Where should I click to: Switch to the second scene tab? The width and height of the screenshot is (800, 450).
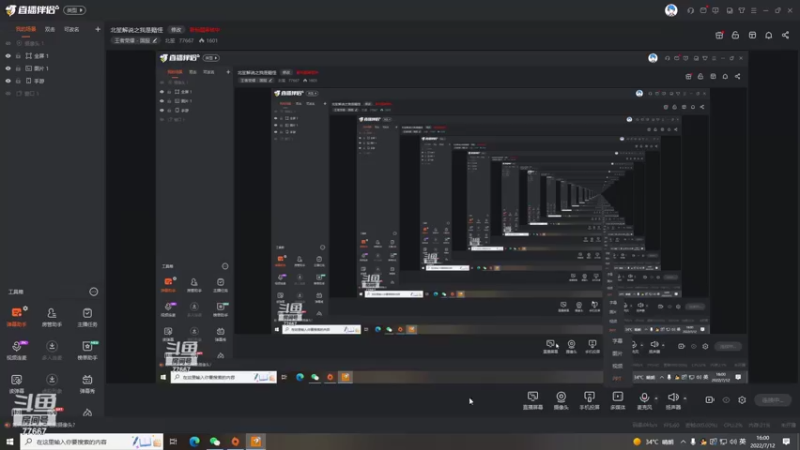[x=49, y=29]
